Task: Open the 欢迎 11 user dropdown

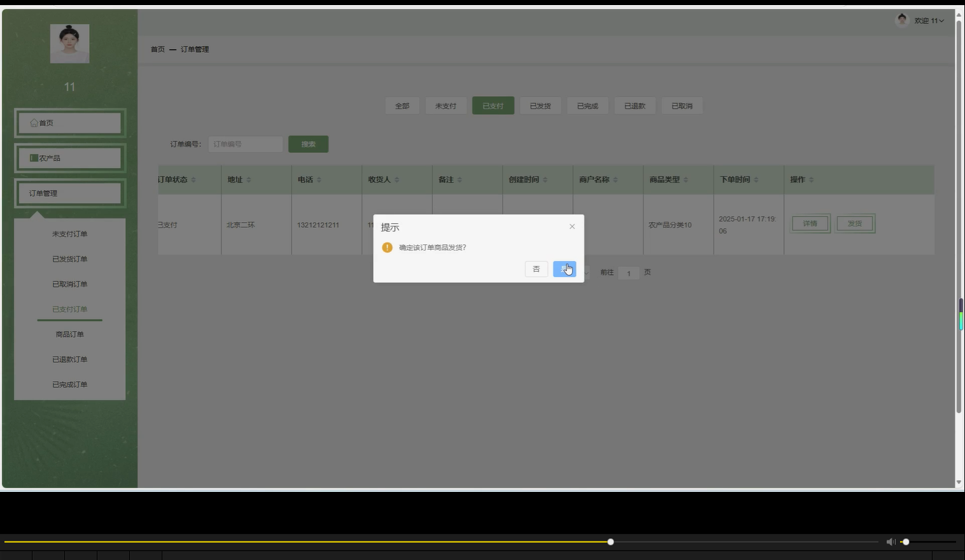Action: [x=929, y=21]
